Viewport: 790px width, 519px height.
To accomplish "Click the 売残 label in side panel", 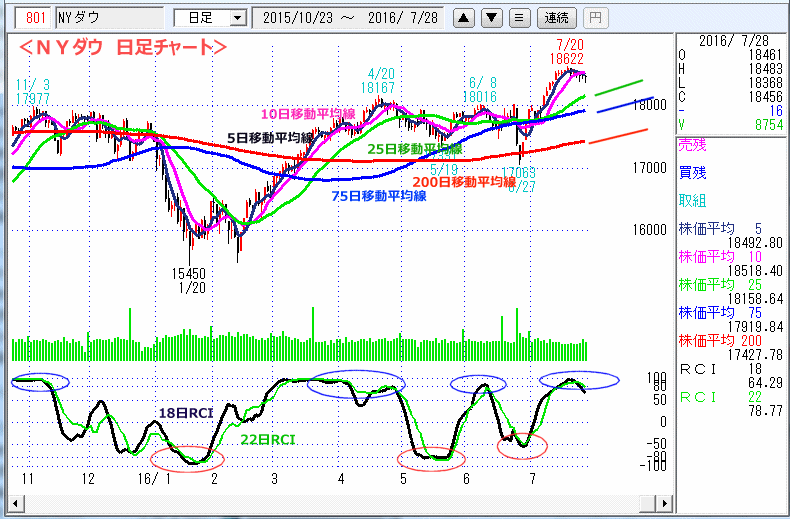I will [692, 146].
